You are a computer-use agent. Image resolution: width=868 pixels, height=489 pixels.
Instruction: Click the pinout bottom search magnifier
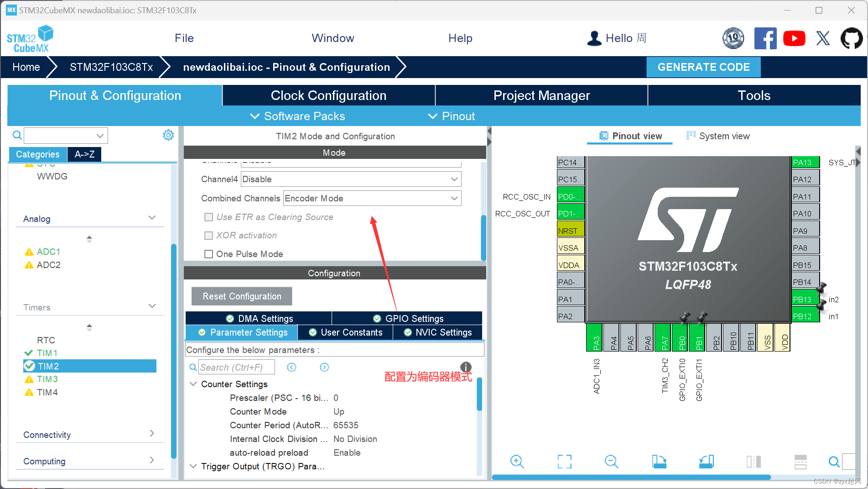point(834,462)
